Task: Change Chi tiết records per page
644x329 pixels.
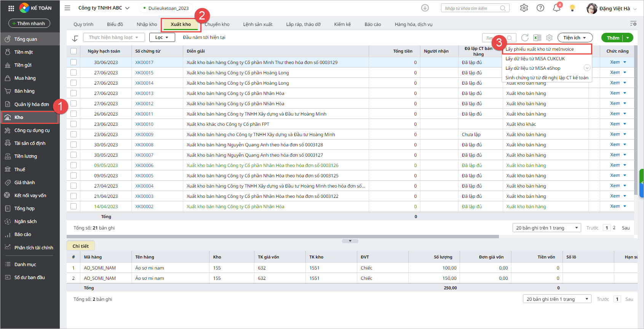Action: coord(557,299)
